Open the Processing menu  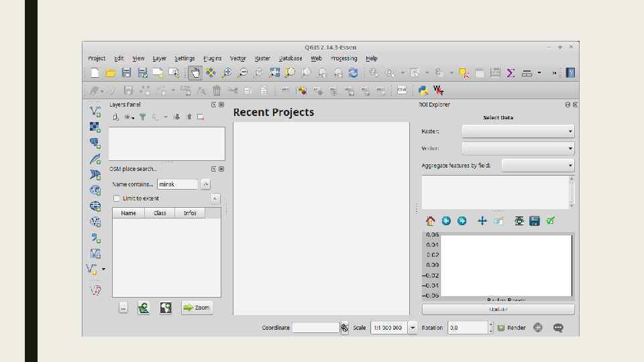[x=343, y=58]
